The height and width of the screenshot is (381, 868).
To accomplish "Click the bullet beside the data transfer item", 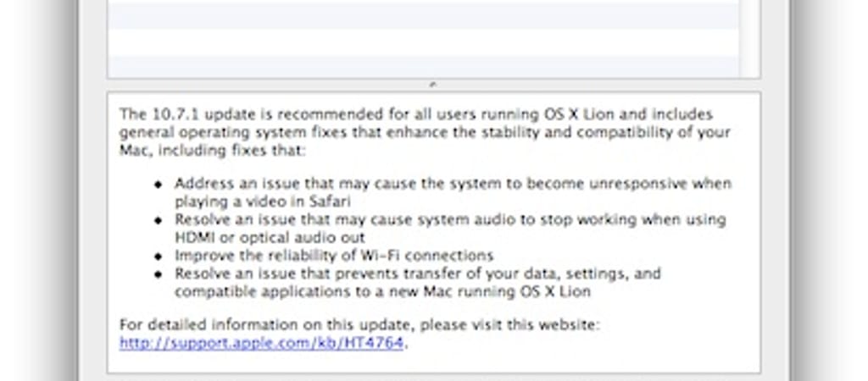I will point(158,274).
